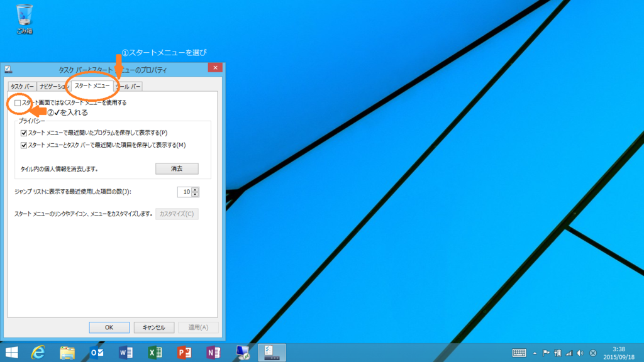
Task: Open the clock showing 3:38
Action: tap(619, 353)
